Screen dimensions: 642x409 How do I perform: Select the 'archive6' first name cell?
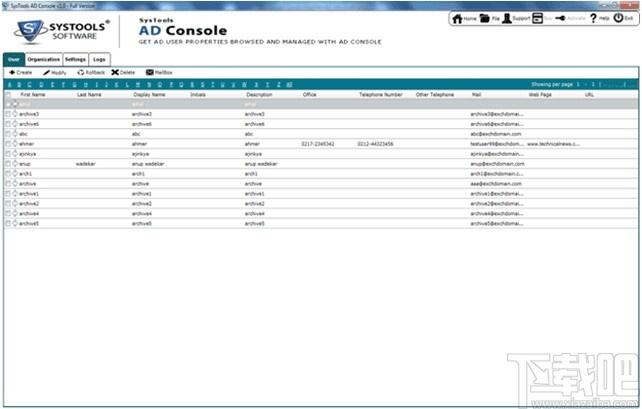coord(29,124)
